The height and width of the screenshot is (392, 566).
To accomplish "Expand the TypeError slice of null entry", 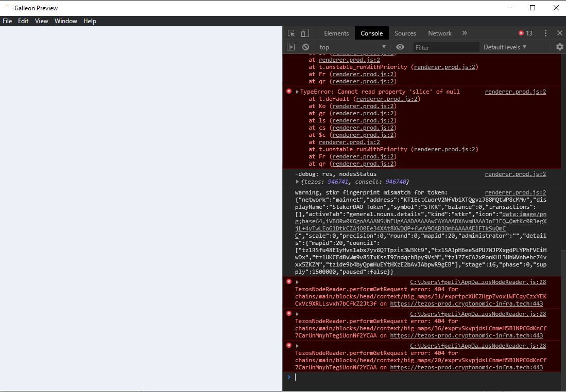I will click(x=297, y=92).
